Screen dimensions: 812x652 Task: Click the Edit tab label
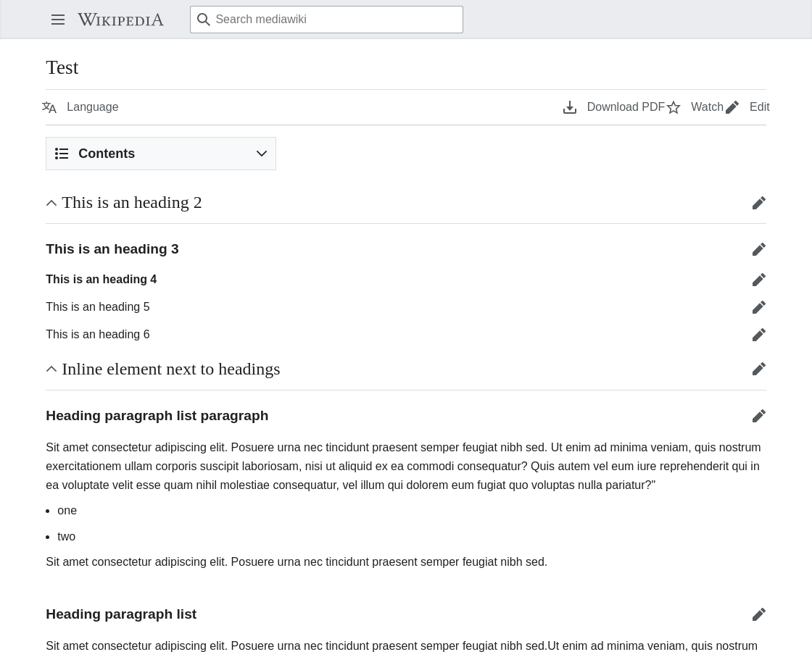point(760,107)
